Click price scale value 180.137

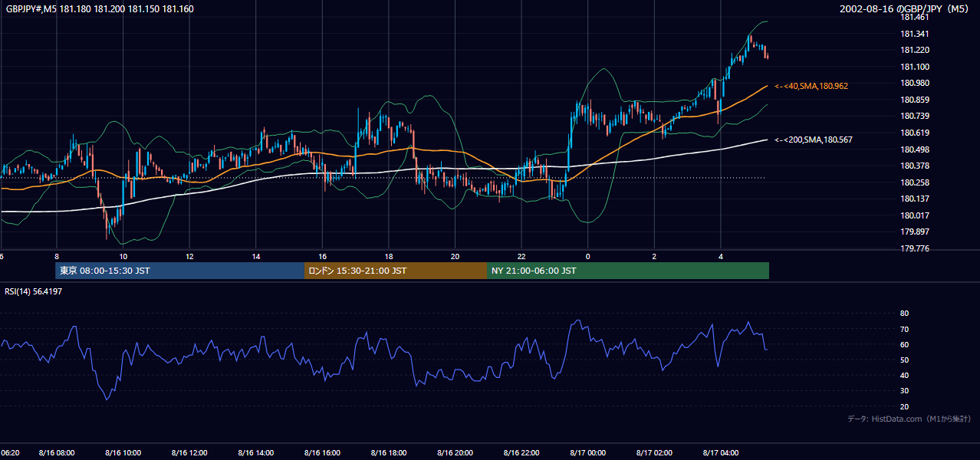[x=915, y=199]
